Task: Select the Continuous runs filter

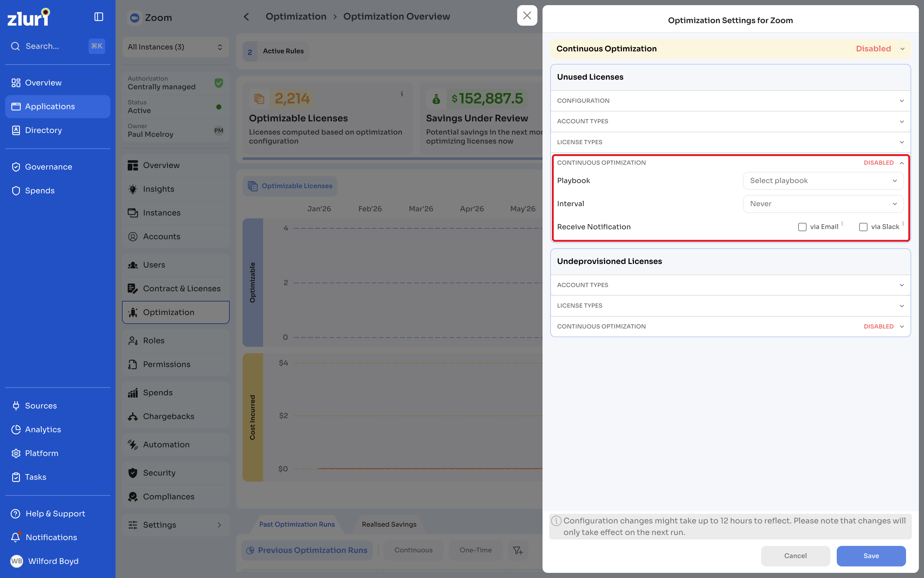Action: [x=414, y=550]
